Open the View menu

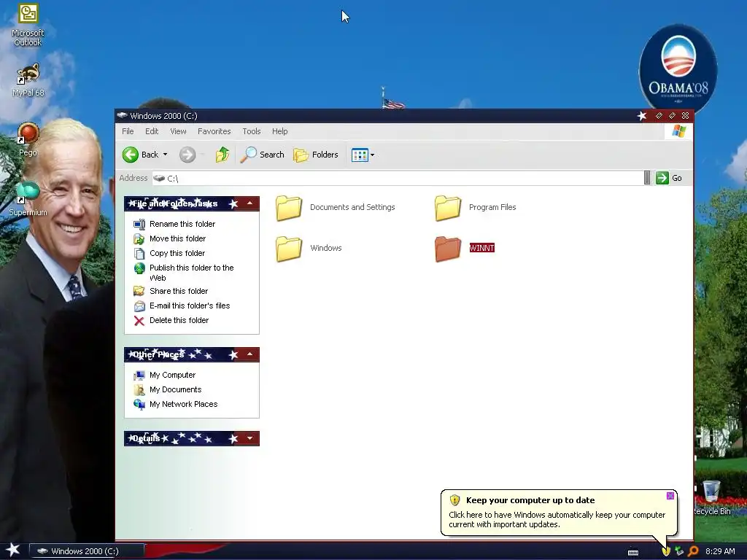[178, 131]
